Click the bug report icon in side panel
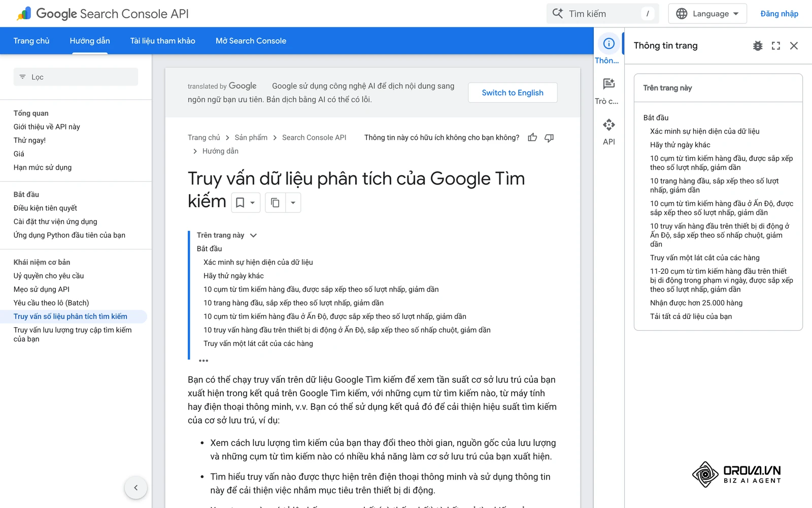Viewport: 812px width, 508px height. (x=758, y=46)
